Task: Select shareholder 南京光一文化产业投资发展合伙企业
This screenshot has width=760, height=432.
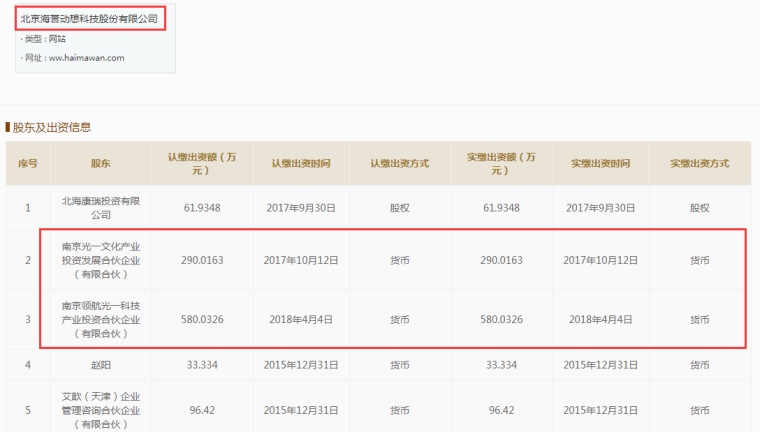Action: [x=101, y=260]
